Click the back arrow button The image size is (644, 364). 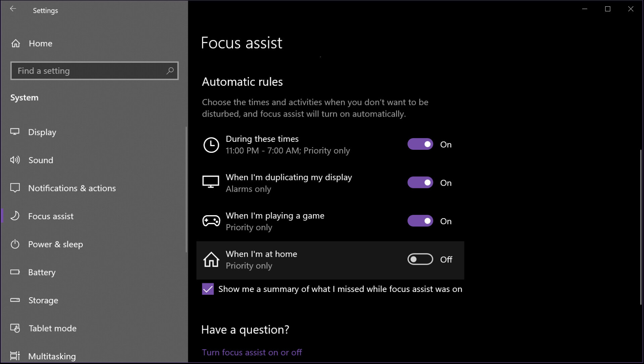point(13,8)
